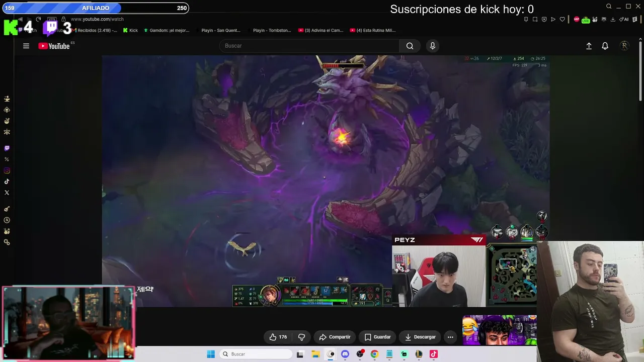Open the AdBlock Plus extension icon

pos(577,19)
